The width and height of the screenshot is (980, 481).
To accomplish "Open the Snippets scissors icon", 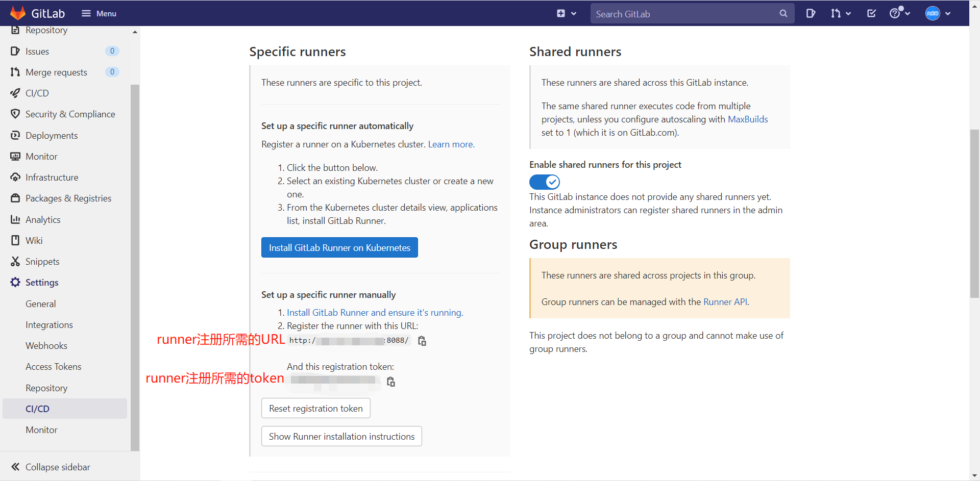I will tap(15, 261).
